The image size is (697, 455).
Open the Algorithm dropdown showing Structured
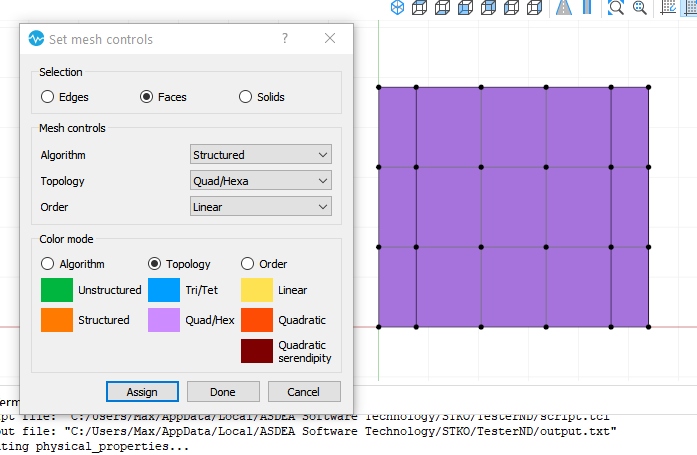(x=260, y=155)
